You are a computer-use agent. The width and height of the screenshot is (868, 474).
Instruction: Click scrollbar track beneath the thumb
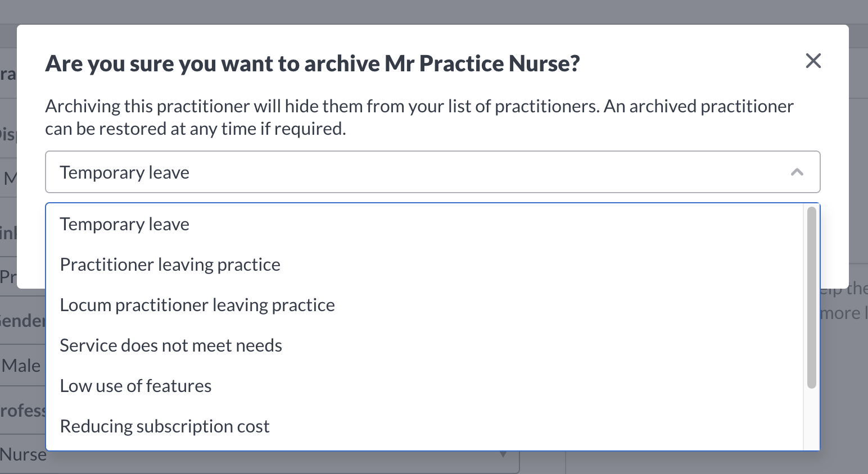click(811, 419)
